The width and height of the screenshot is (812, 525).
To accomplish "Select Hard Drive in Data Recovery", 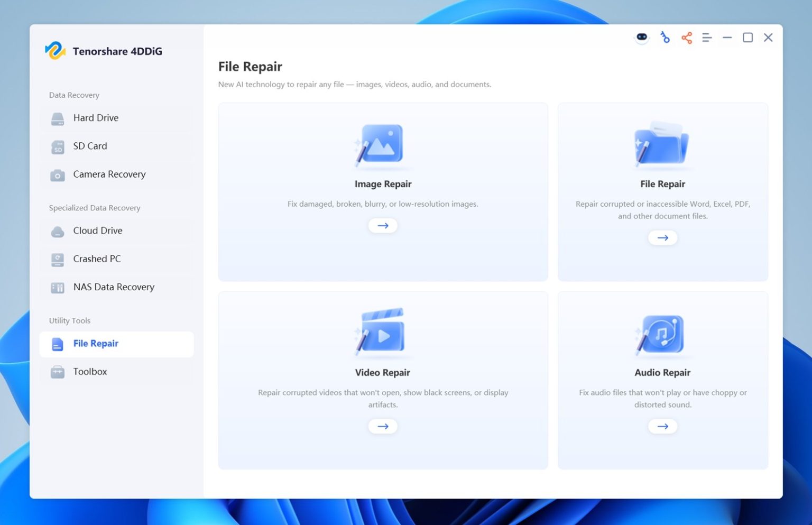I will 117,118.
